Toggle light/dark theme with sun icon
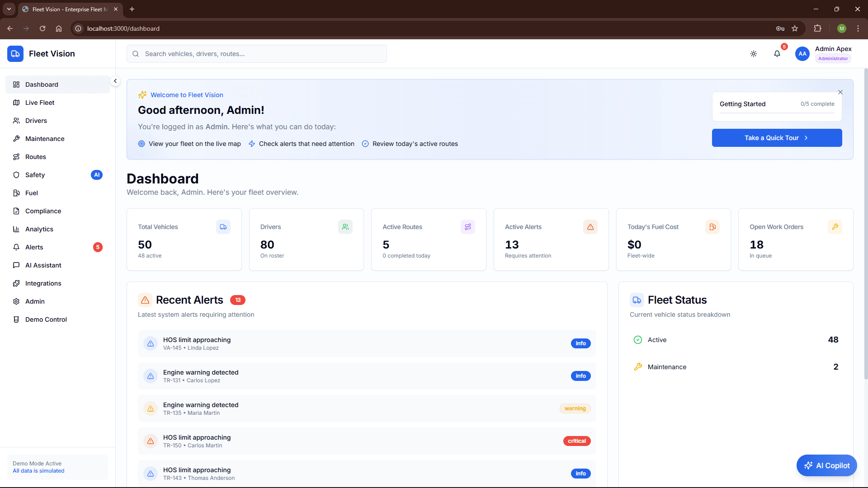 (754, 53)
